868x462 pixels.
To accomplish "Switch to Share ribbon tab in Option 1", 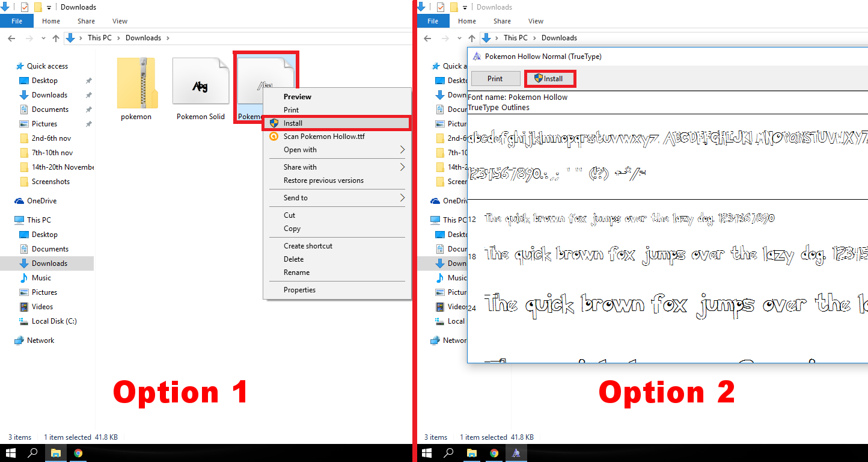I will [86, 21].
